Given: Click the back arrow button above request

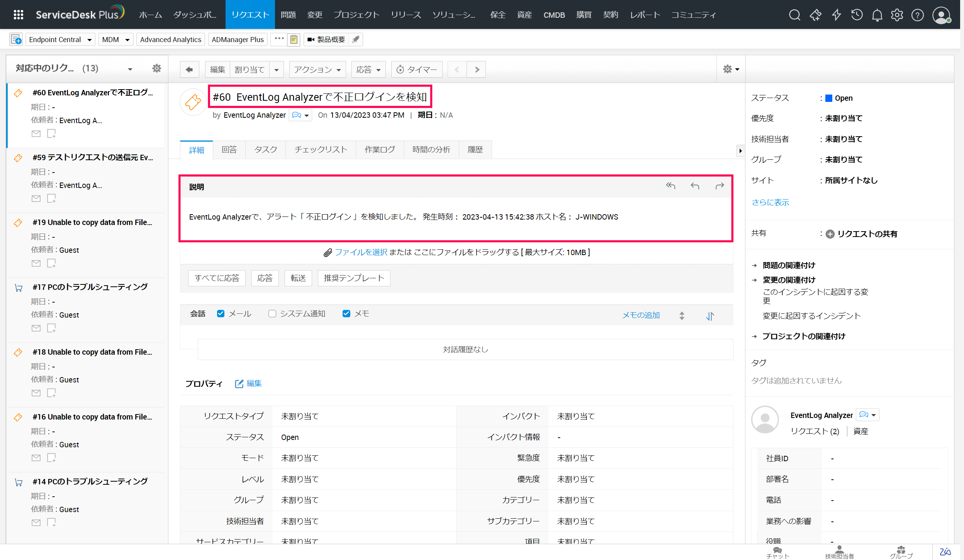Looking at the screenshot, I should tap(189, 69).
